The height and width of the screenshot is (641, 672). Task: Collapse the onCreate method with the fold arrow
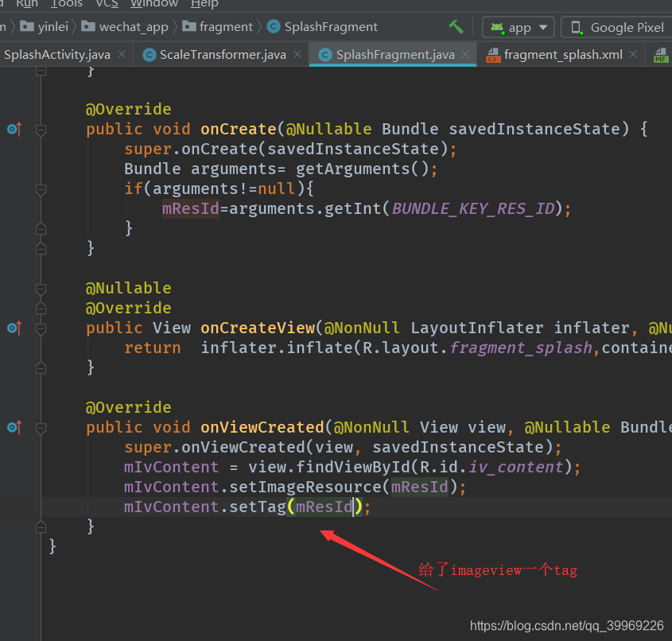pyautogui.click(x=41, y=130)
